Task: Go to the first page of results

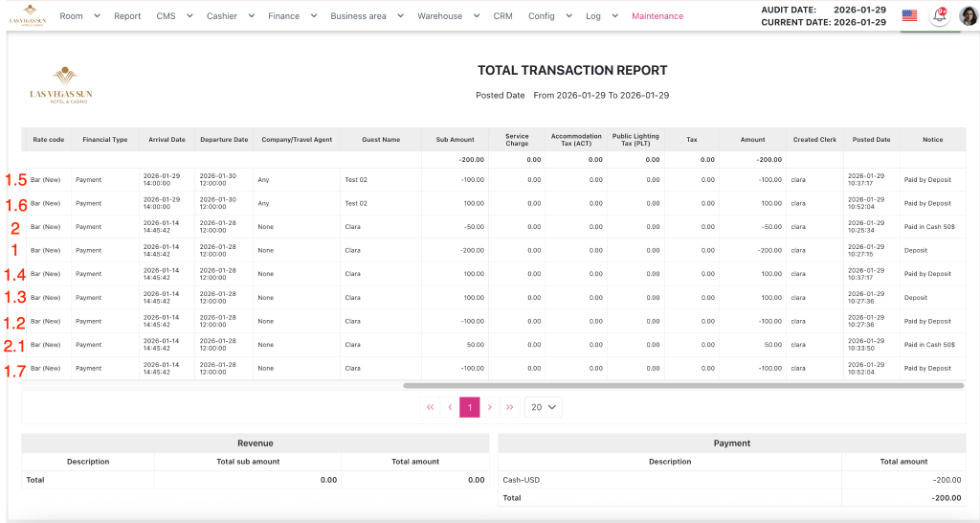Action: [x=430, y=407]
